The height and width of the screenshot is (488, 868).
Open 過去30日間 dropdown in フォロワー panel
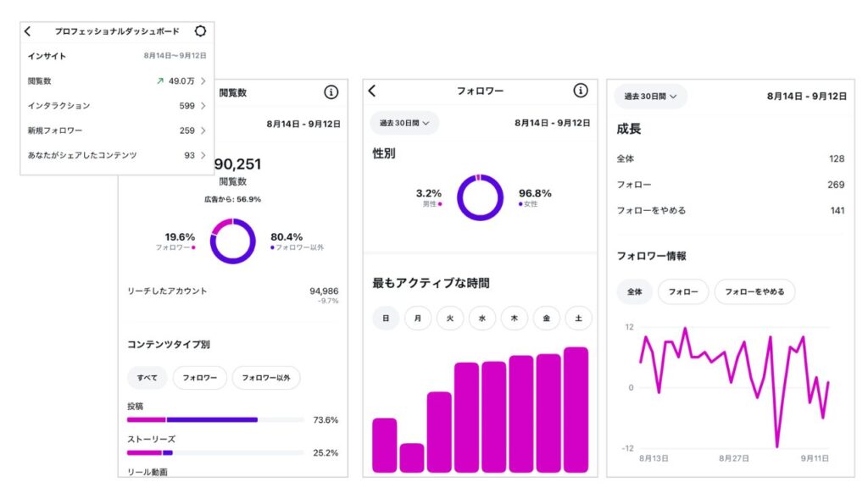tap(404, 123)
